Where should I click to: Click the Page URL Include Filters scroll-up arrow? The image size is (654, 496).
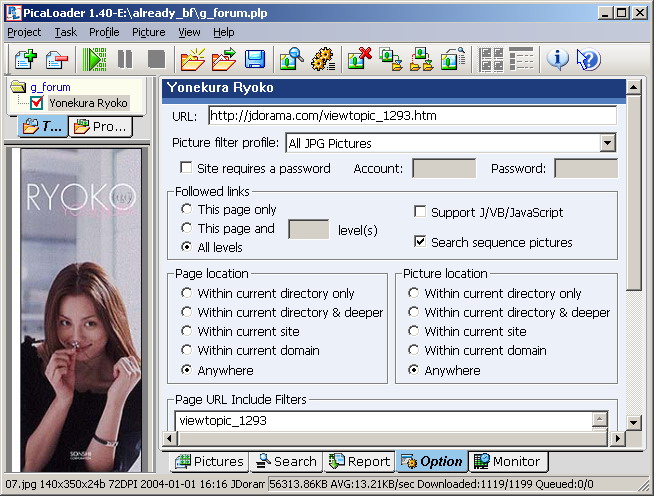[599, 420]
